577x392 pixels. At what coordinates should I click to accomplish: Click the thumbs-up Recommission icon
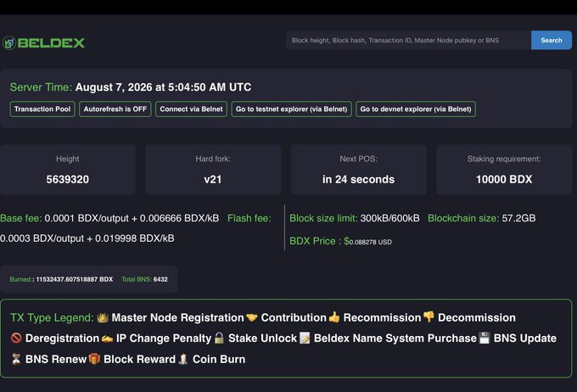click(x=334, y=317)
